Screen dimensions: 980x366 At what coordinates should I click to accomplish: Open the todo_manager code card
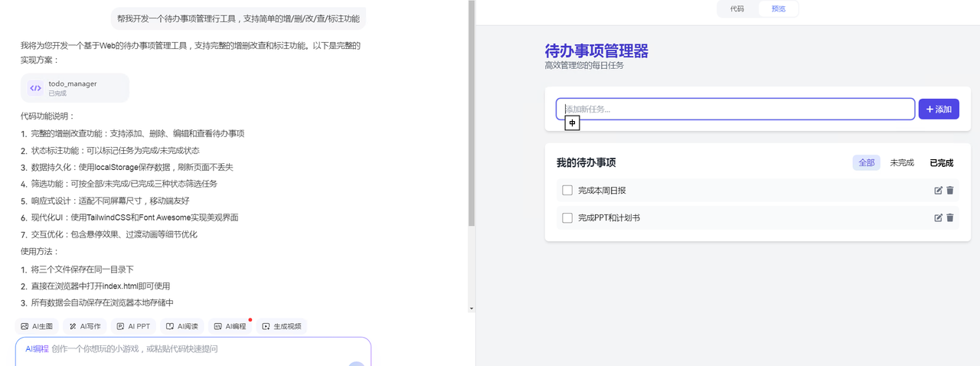click(75, 88)
